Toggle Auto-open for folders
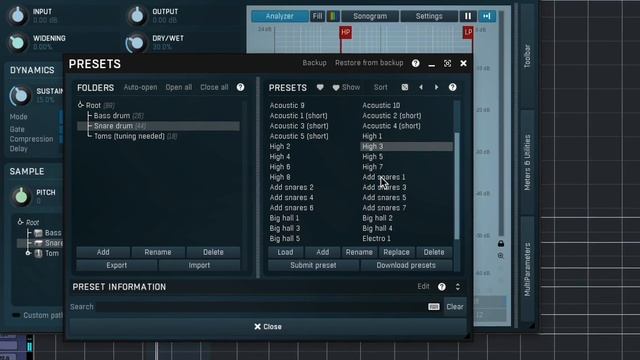 [x=140, y=87]
